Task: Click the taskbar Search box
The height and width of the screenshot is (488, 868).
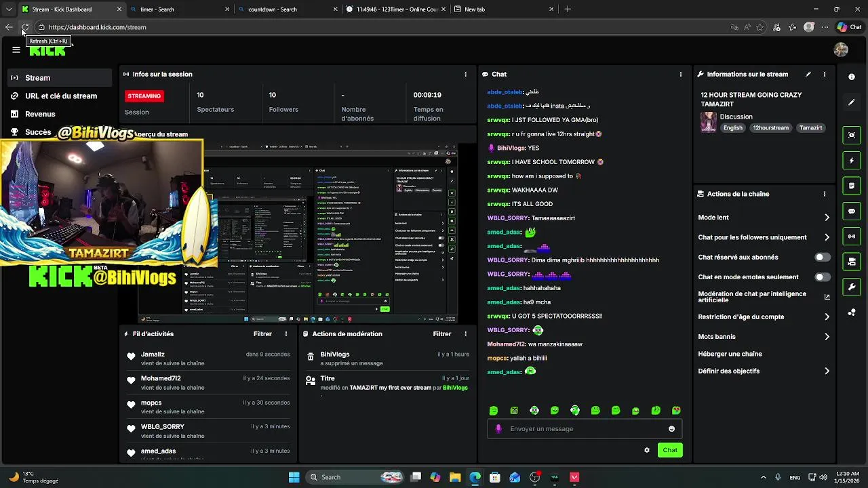Action: point(355,477)
